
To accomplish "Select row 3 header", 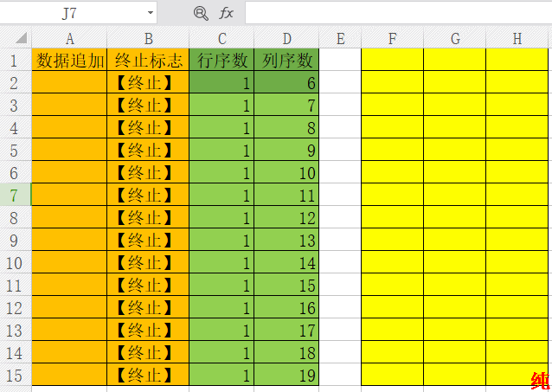I will tap(16, 105).
